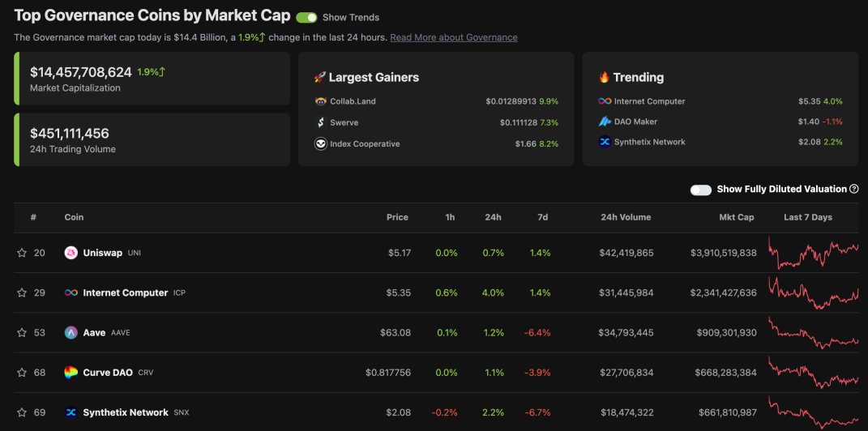Click Uniswap's 7-day sparkline chart
The height and width of the screenshot is (431, 868).
pos(814,253)
